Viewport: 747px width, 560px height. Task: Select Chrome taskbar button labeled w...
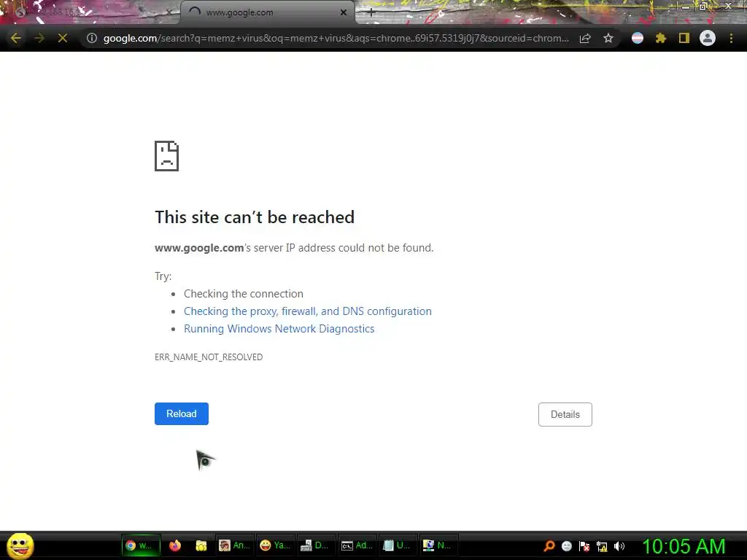pos(139,545)
